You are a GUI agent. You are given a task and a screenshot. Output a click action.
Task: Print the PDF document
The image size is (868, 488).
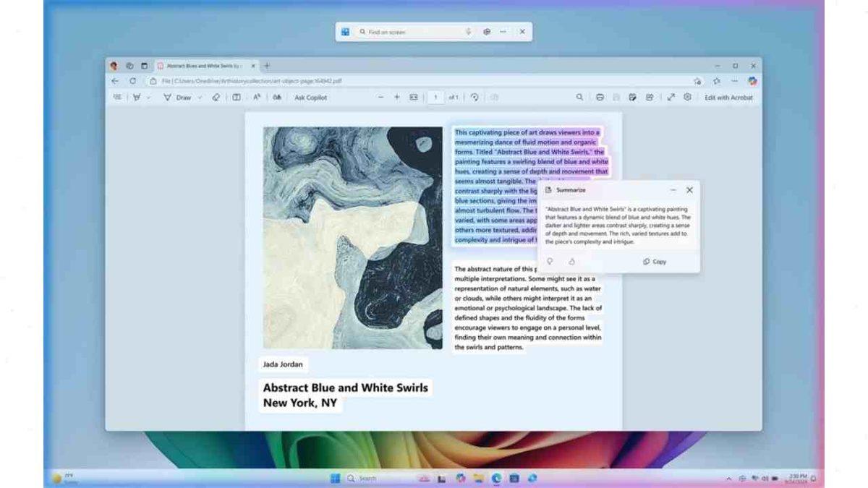(600, 98)
